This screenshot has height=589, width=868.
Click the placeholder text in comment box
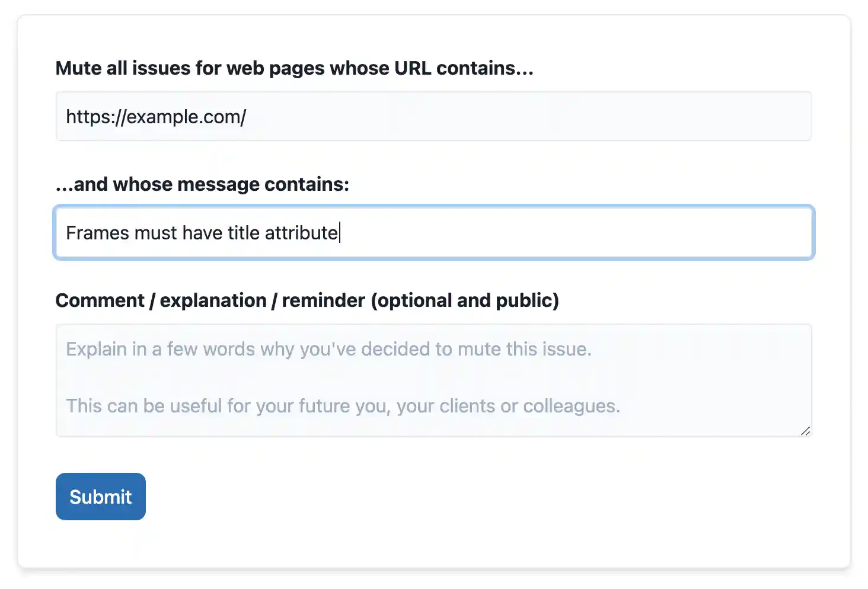pos(328,349)
